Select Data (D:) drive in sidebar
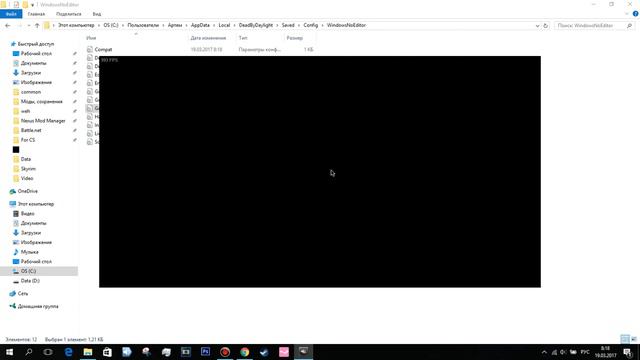The height and width of the screenshot is (360, 640). point(30,281)
